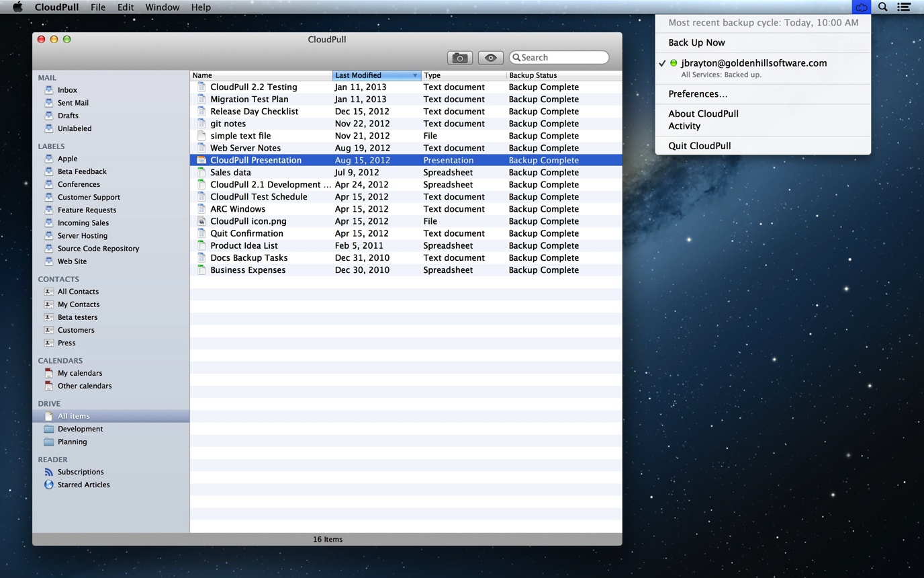Select All items under Drive
Screen dimensions: 924x578
pos(111,416)
